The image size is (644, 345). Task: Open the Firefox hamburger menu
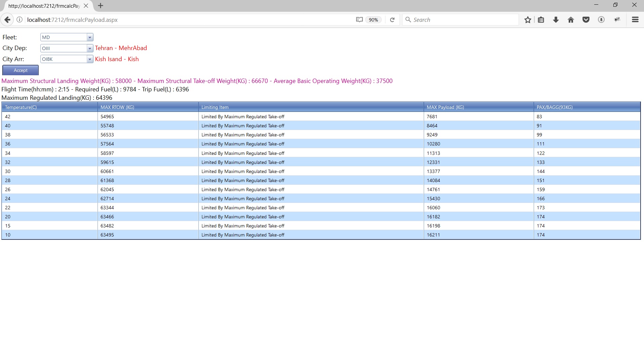[635, 20]
